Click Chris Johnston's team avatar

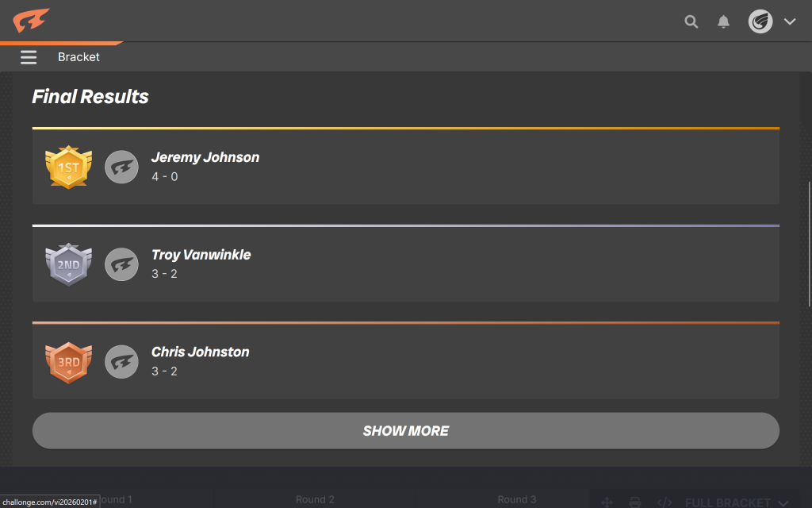(x=121, y=362)
